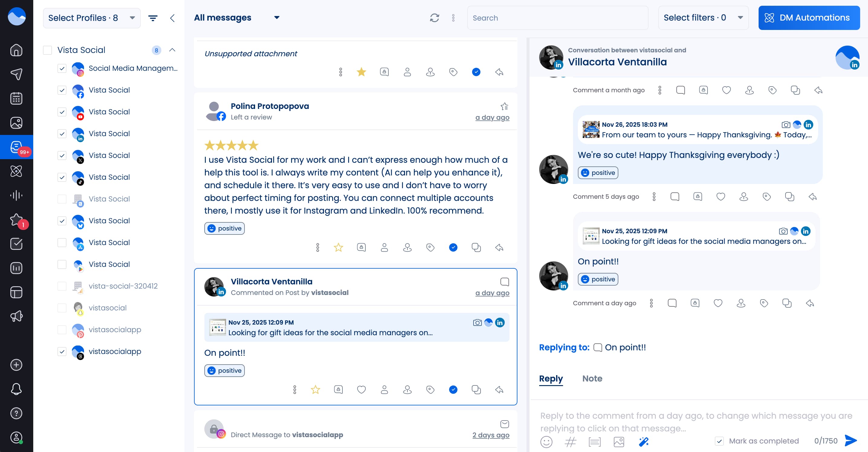Open the Calendar in the sidebar
Viewport: 868px width, 452px height.
(x=16, y=98)
